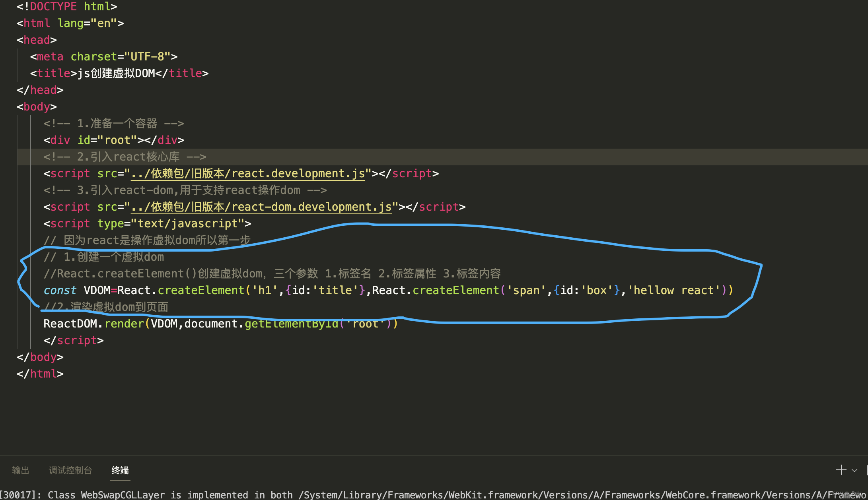
Task: Click the new terminal plus icon
Action: point(841,470)
